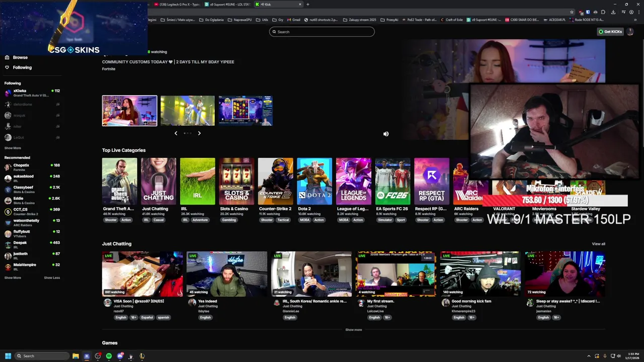Screen dimensions: 644x362
Task: Open the browser downloads icon
Action: tap(613, 12)
